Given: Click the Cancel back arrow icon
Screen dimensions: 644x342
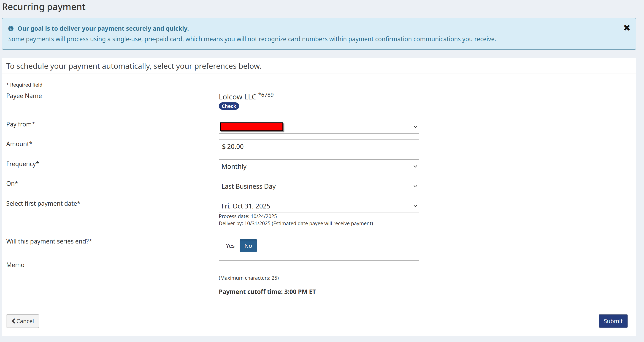Looking at the screenshot, I should coord(14,321).
